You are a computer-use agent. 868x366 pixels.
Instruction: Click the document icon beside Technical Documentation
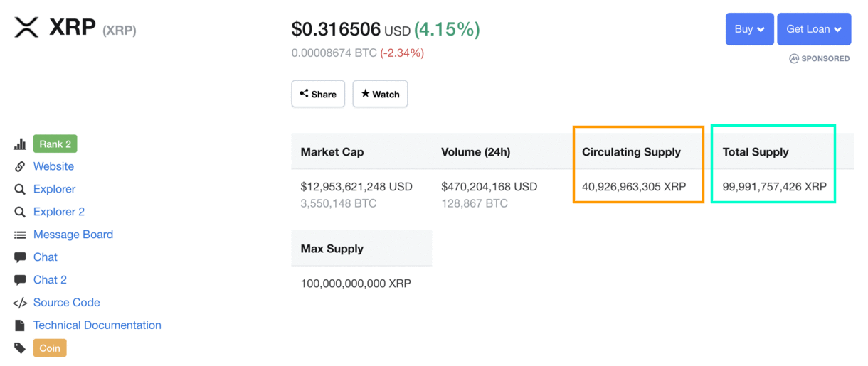(20, 325)
